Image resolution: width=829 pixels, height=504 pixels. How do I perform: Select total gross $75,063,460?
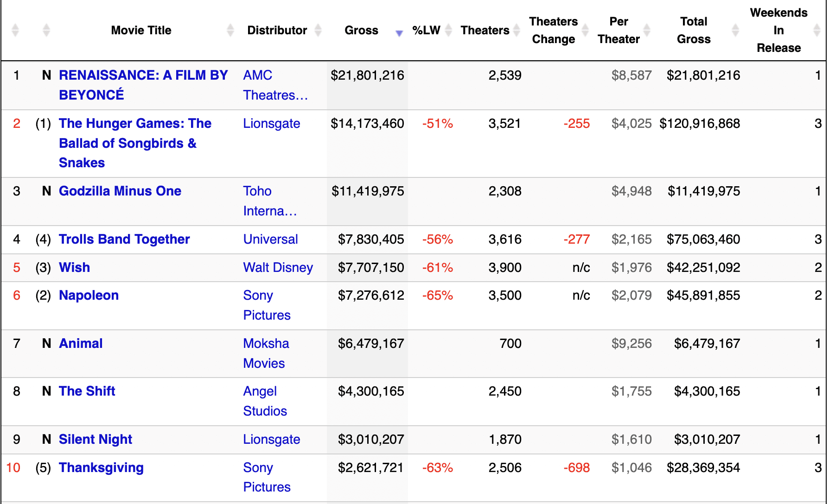[x=703, y=239]
